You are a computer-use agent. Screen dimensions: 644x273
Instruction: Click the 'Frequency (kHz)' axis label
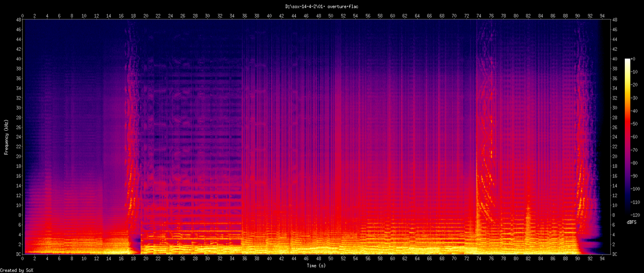pyautogui.click(x=7, y=137)
